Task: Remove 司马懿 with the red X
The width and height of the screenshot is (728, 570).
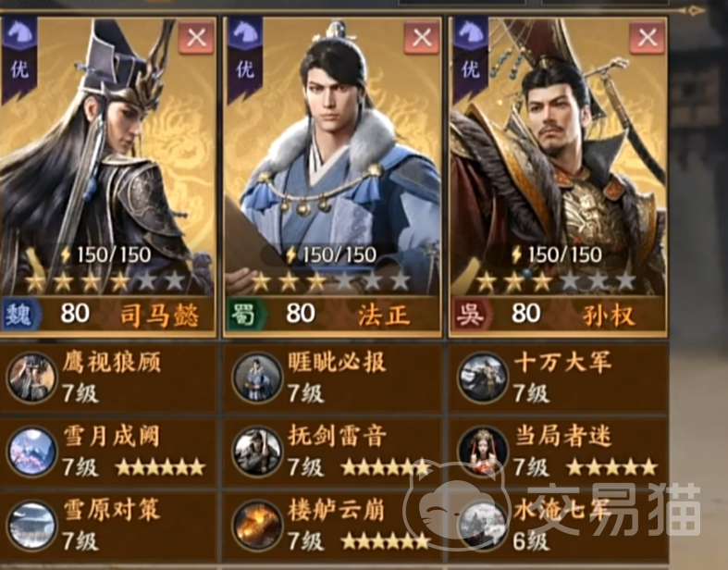Action: pyautogui.click(x=196, y=38)
